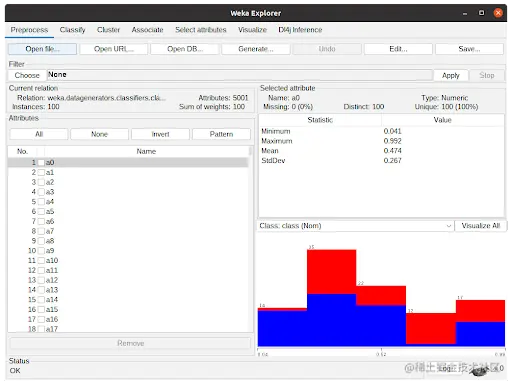Click the Open URL... button
Viewport: 512px width, 385px height.
point(114,49)
